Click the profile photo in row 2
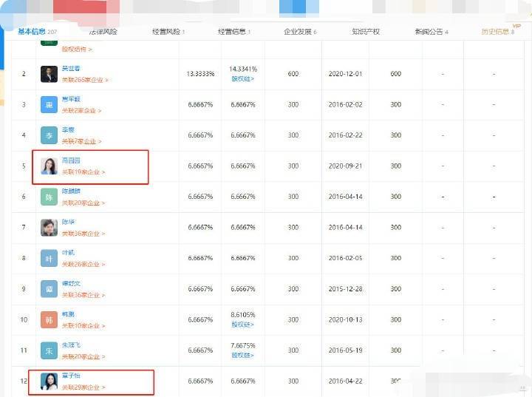Screen dimensions: 532x397 [x=50, y=74]
